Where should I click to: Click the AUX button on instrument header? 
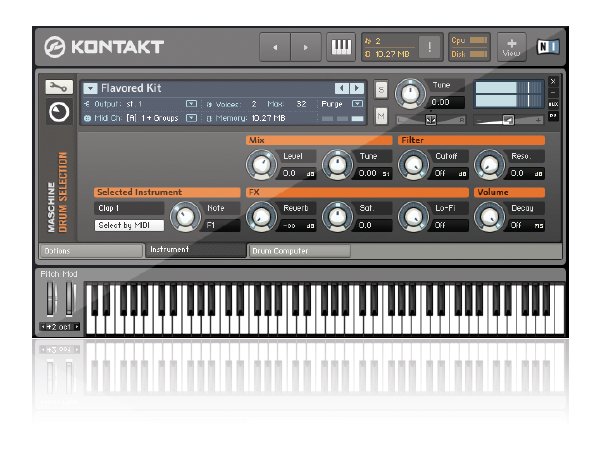tap(553, 104)
